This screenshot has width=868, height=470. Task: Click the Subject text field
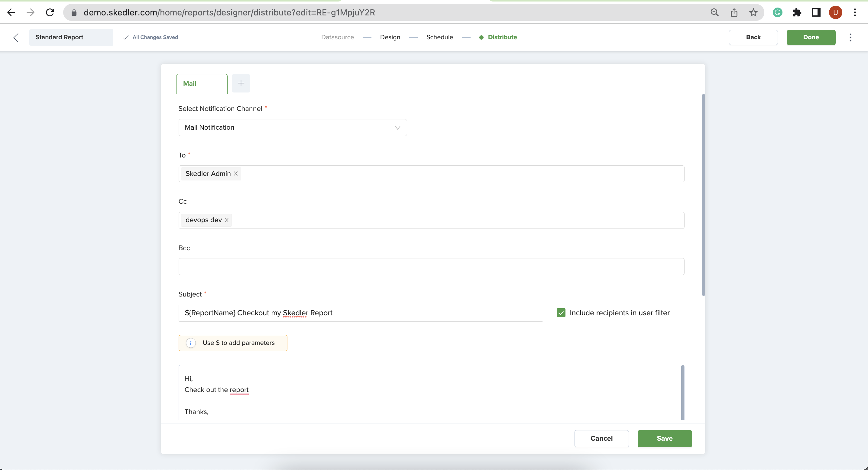click(361, 313)
